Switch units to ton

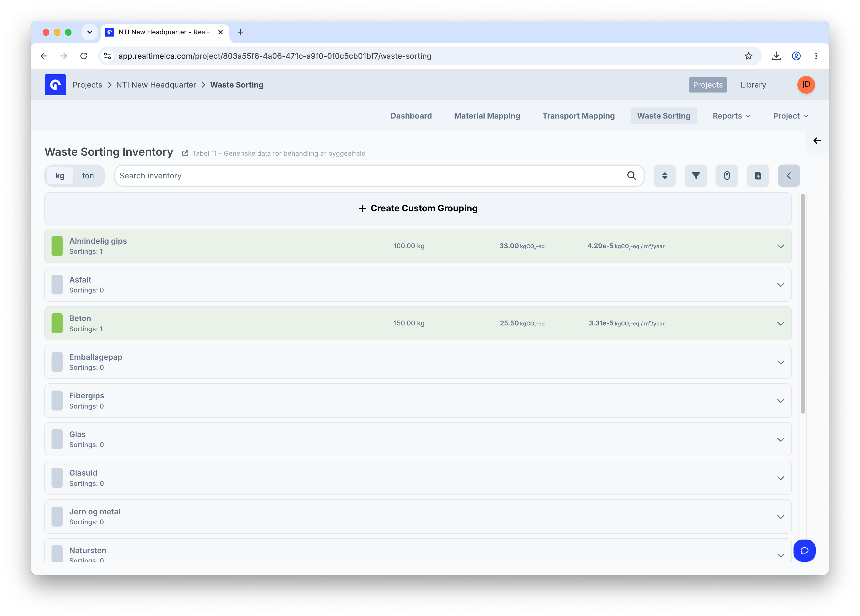[88, 176]
